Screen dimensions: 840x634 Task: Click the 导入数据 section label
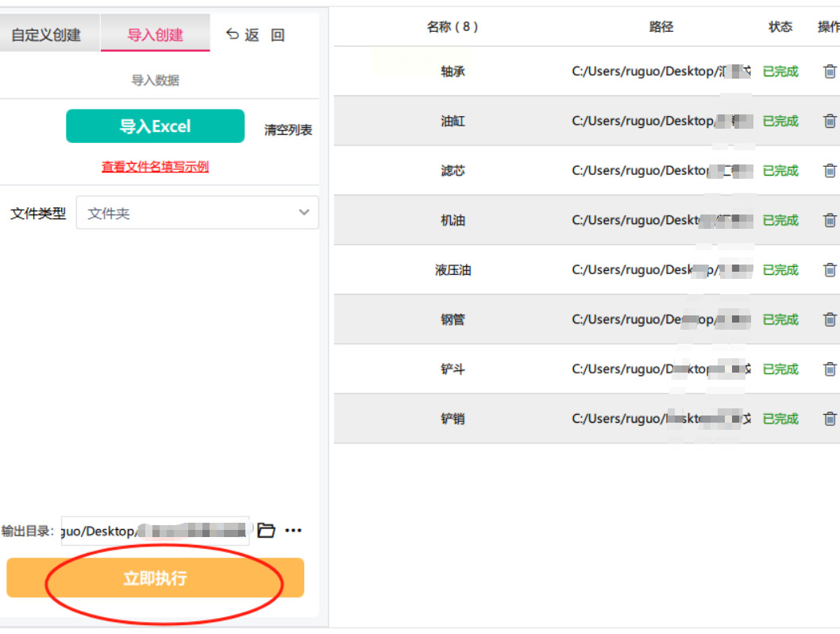tap(156, 80)
